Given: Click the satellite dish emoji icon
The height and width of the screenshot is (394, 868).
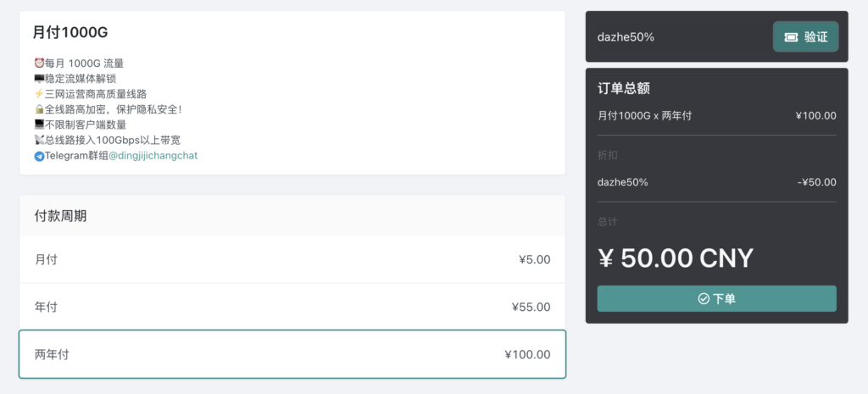Looking at the screenshot, I should 39,141.
